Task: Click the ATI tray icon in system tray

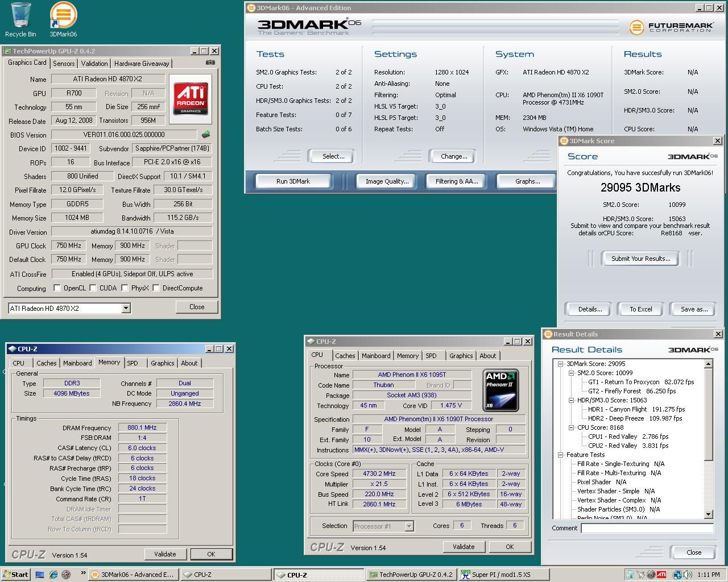Action: [x=661, y=575]
